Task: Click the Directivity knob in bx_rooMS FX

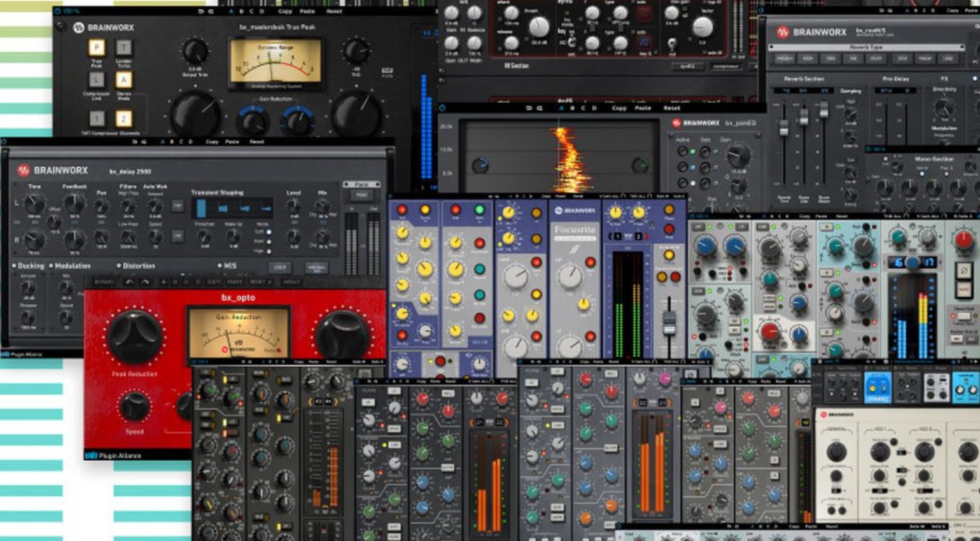Action: 943,107
